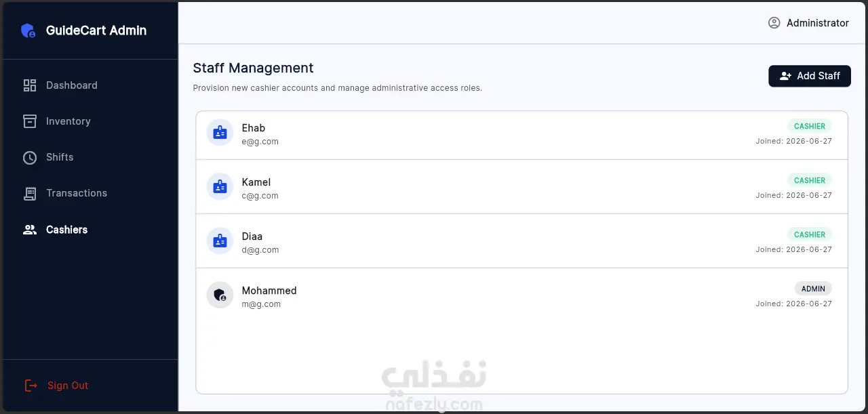Click the Dashboard grid icon
This screenshot has height=414, width=868.
[30, 85]
